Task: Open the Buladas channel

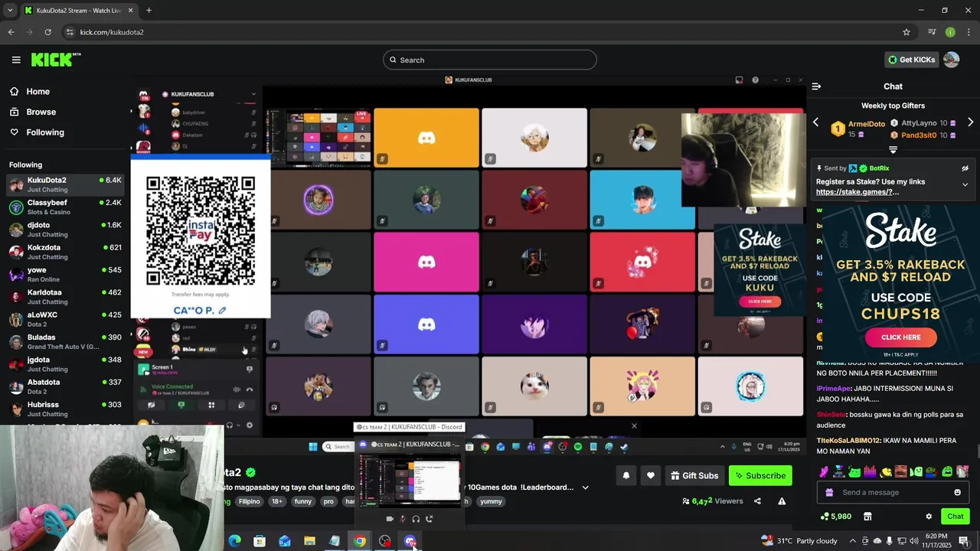Action: (x=65, y=341)
